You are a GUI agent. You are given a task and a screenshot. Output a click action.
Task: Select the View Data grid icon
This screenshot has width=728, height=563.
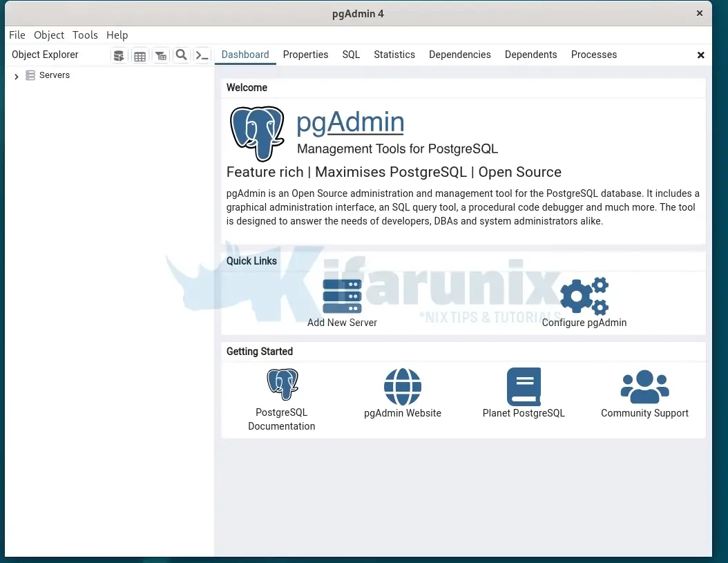(x=140, y=55)
